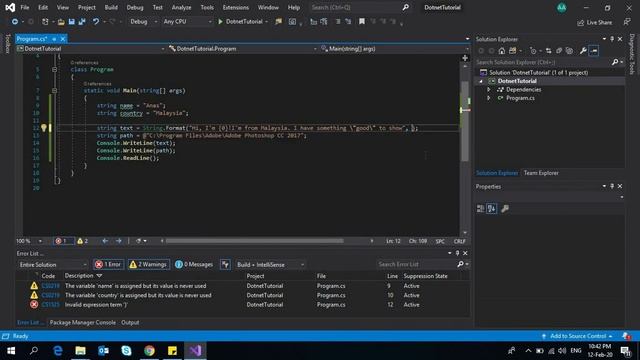Open the Entire Solution scope dropdown
This screenshot has height=360, width=640.
coord(52,264)
